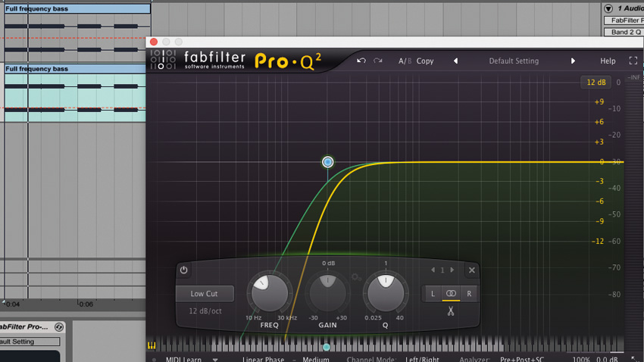This screenshot has width=644, height=362.
Task: Click the undo arrow in Pro-Q 2
Action: coord(361,61)
